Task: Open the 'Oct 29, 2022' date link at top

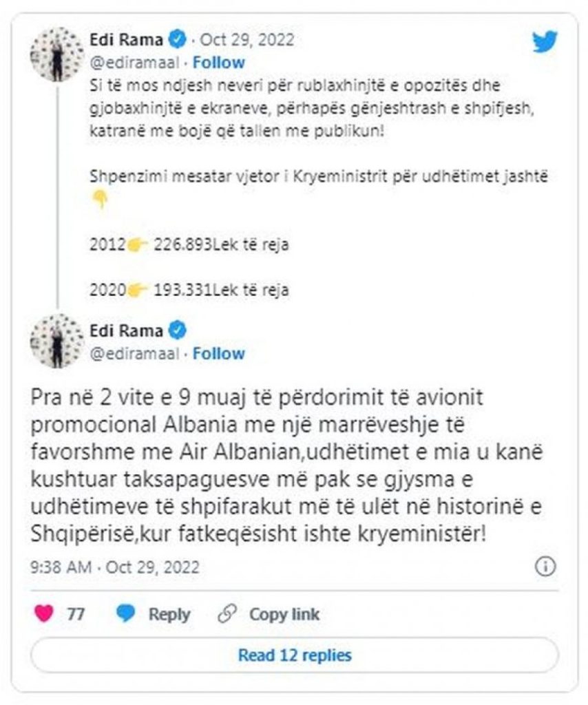Action: click(247, 39)
